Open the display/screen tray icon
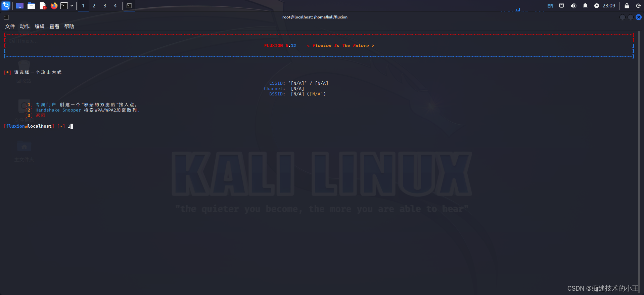Image resolution: width=644 pixels, height=295 pixels. tap(562, 6)
